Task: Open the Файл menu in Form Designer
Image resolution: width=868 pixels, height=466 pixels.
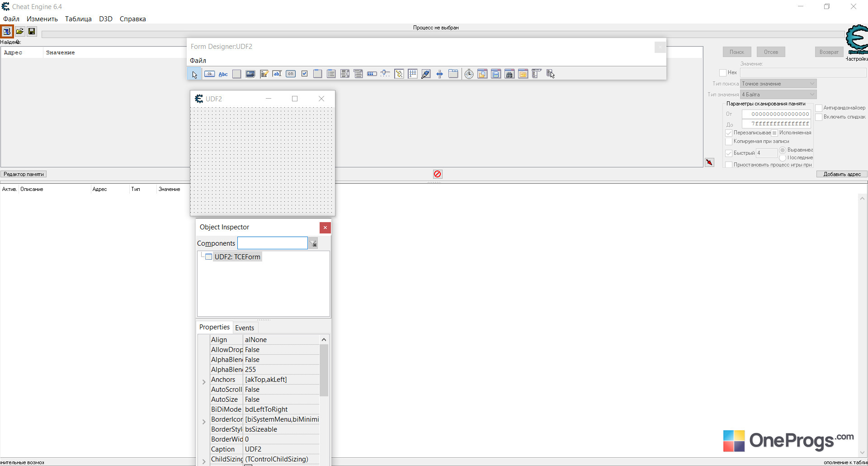Action: 198,61
